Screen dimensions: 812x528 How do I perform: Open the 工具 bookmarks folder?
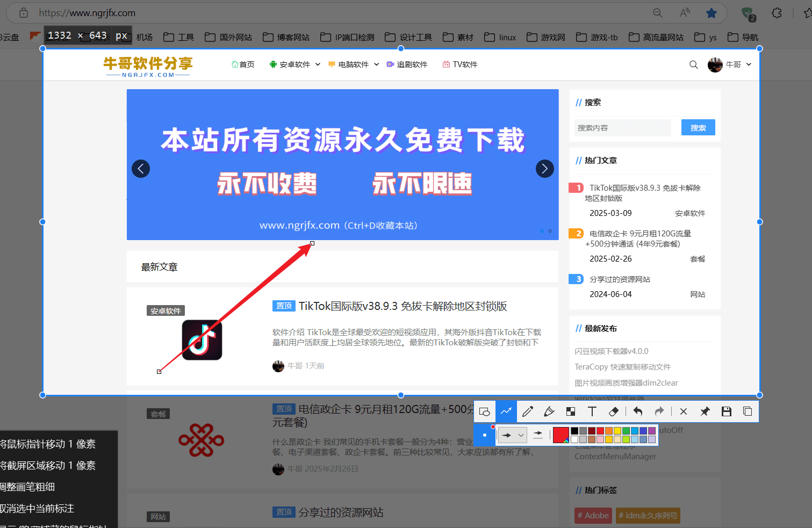(179, 37)
